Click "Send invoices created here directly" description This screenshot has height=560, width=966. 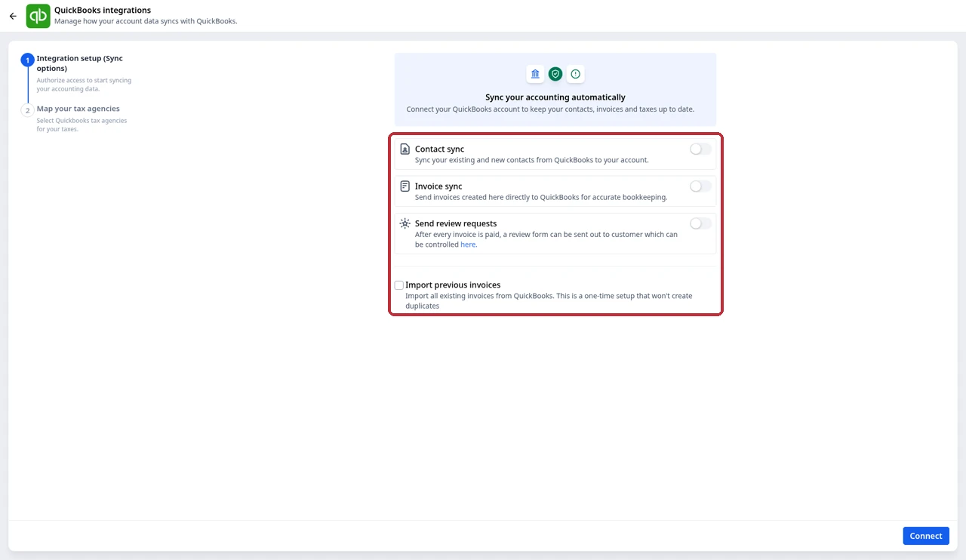(x=541, y=197)
